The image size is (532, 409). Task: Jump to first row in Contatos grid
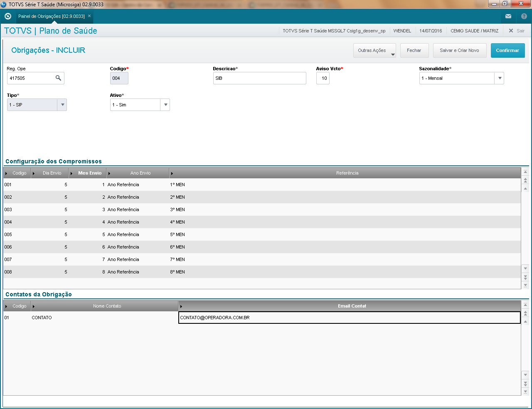point(525,305)
